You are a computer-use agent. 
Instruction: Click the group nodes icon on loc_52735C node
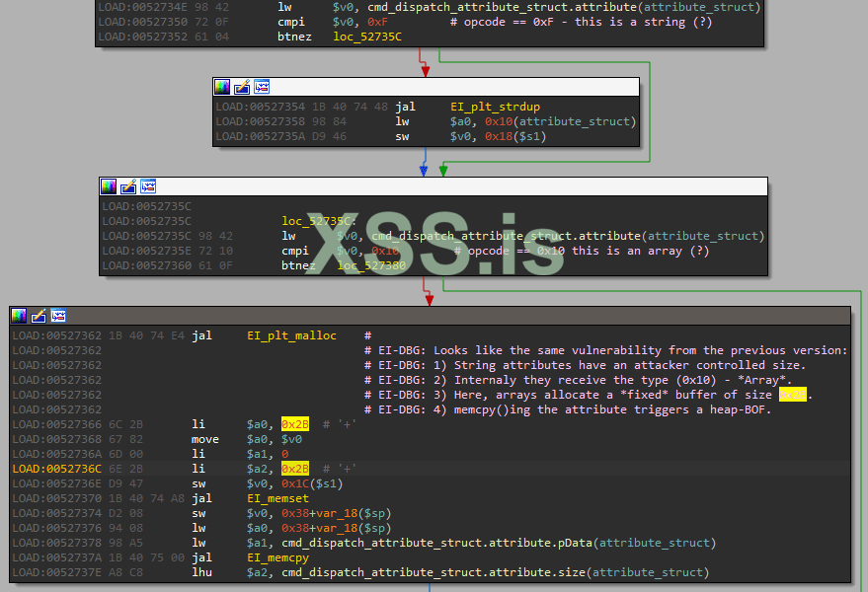pos(148,186)
